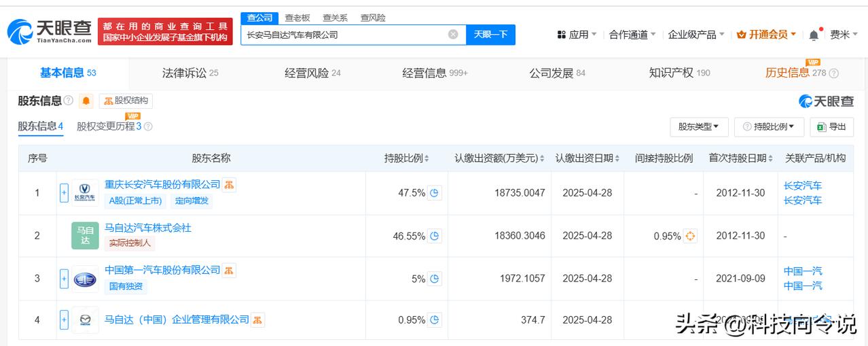Open the Mazda China logo in row 4
868x346 pixels.
pos(85,320)
